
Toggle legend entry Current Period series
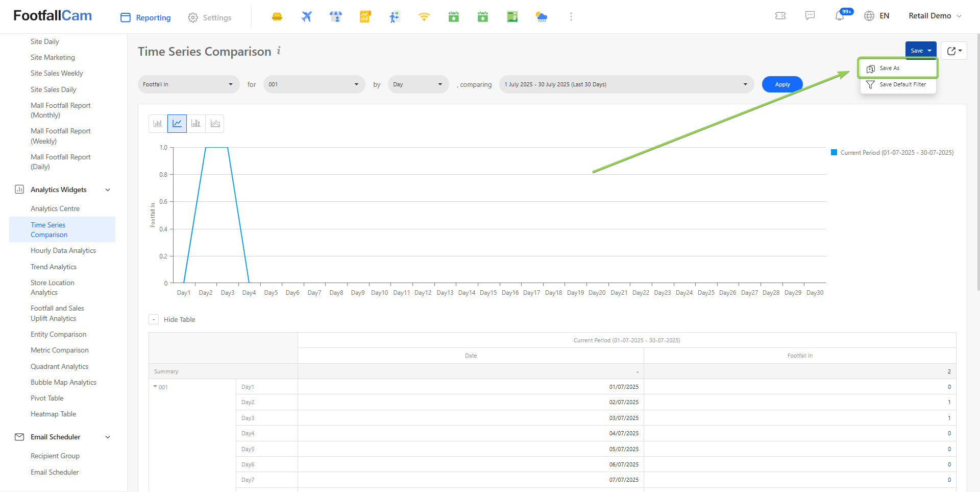892,153
